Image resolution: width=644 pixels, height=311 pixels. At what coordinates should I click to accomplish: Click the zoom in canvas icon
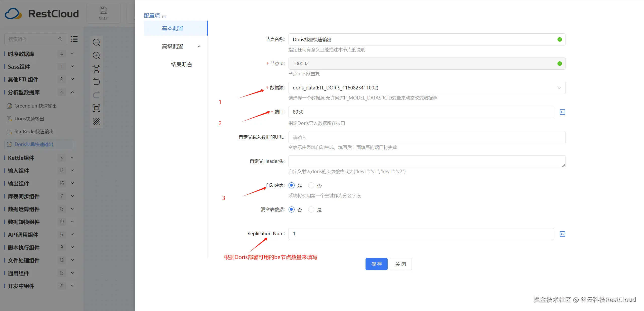pyautogui.click(x=96, y=55)
